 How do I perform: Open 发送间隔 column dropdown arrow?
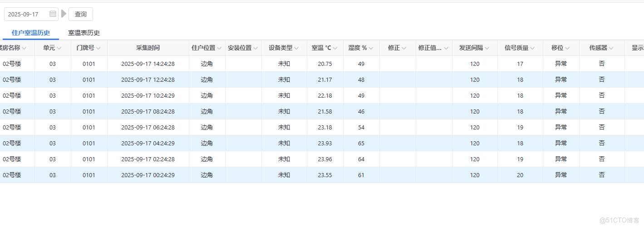[487, 48]
